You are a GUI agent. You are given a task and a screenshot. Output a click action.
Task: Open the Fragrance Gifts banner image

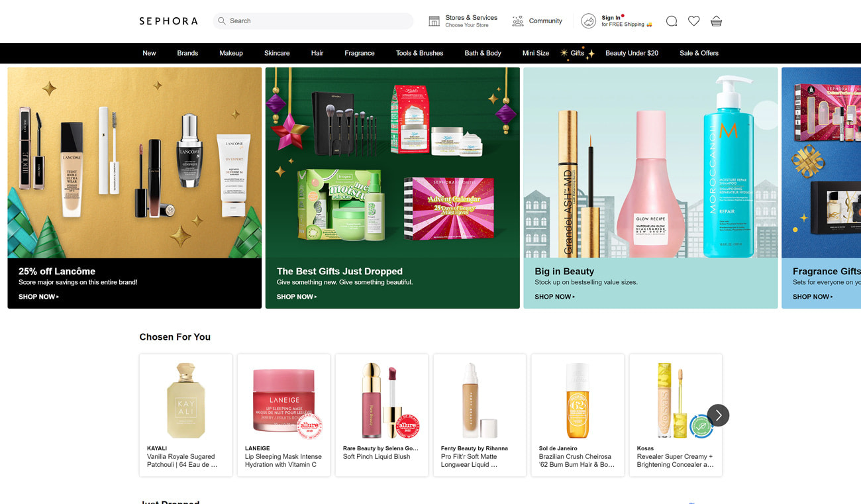pos(821,162)
